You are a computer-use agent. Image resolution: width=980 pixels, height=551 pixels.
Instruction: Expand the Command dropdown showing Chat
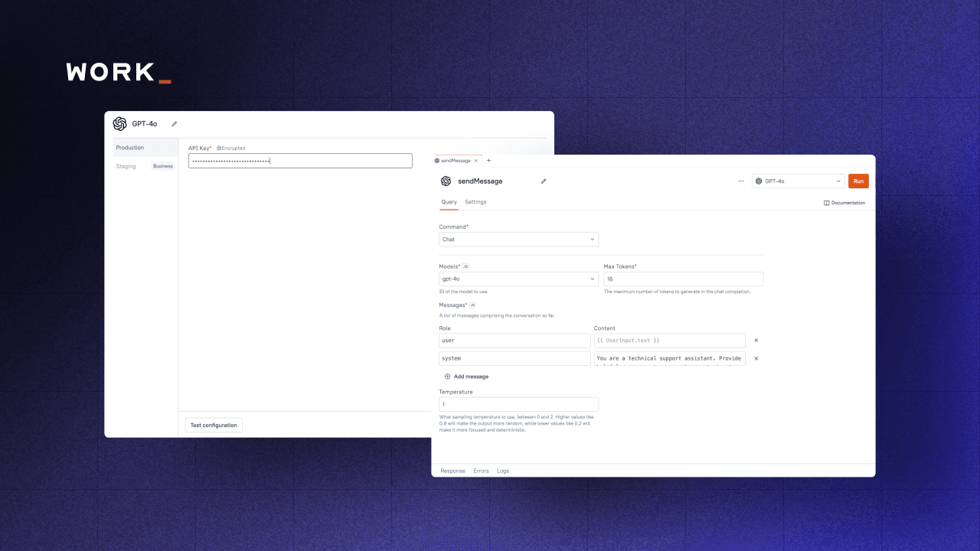tap(518, 240)
